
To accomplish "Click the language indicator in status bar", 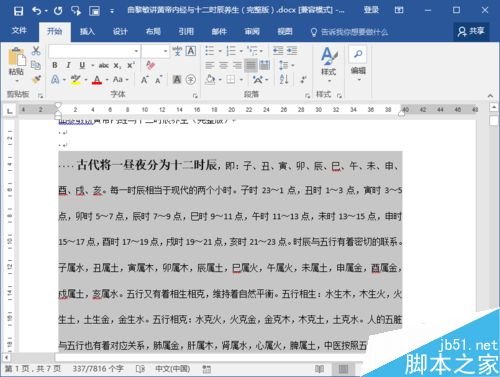I will coord(173,369).
